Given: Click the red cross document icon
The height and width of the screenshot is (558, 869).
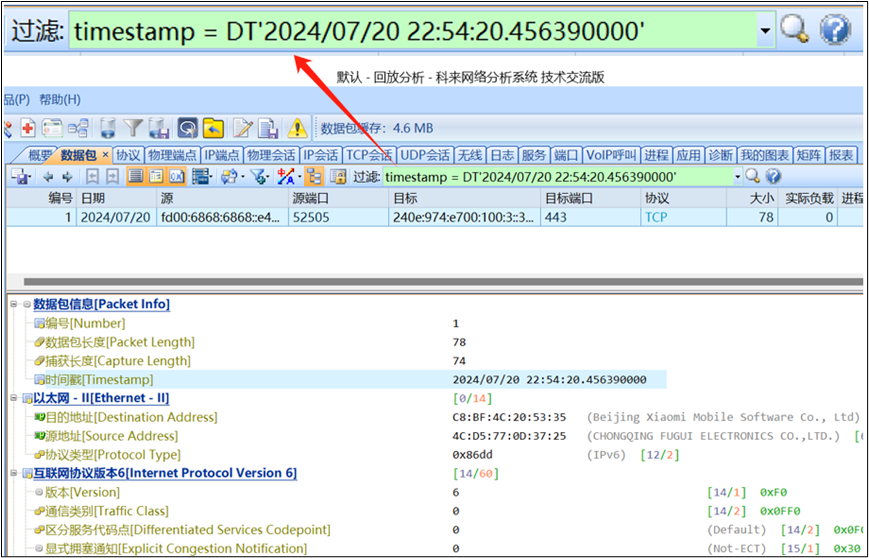Looking at the screenshot, I should click(27, 128).
